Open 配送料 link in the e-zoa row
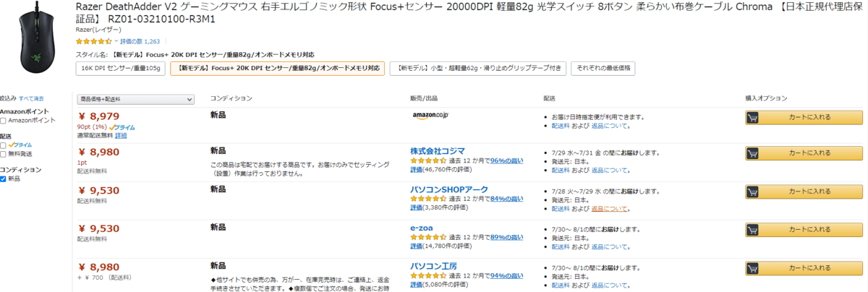The height and width of the screenshot is (292, 868). [561, 247]
